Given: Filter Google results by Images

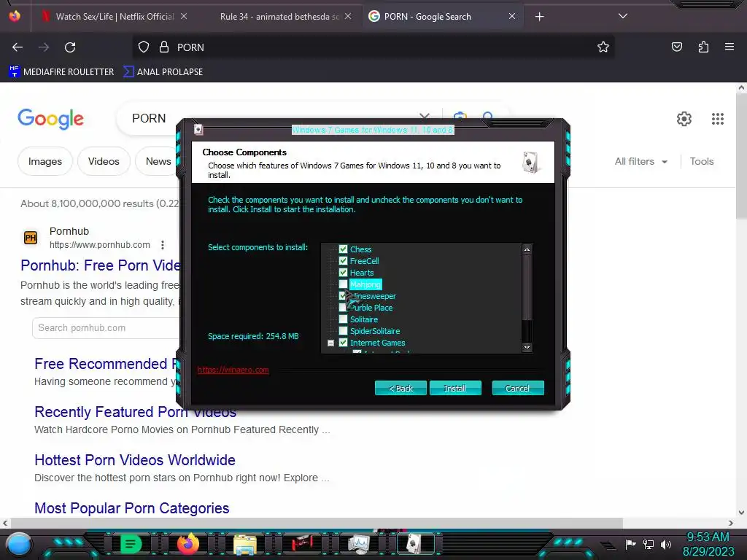Looking at the screenshot, I should [x=44, y=161].
